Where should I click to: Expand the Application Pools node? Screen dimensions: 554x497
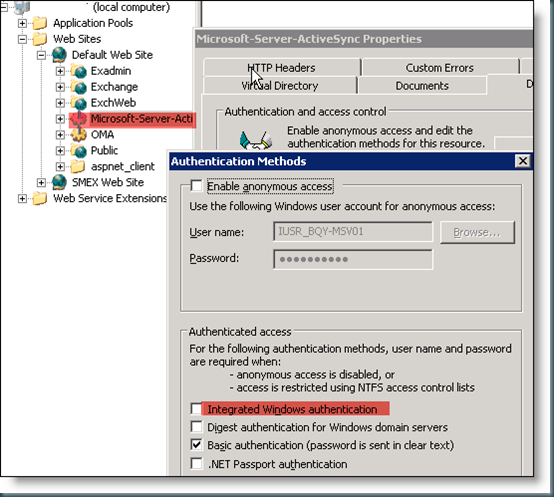click(22, 23)
